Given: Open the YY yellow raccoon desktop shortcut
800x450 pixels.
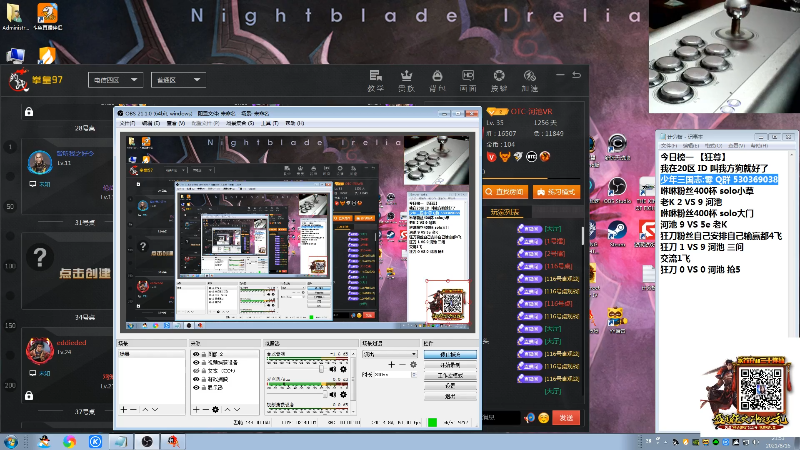Looking at the screenshot, I should pyautogui.click(x=617, y=320).
